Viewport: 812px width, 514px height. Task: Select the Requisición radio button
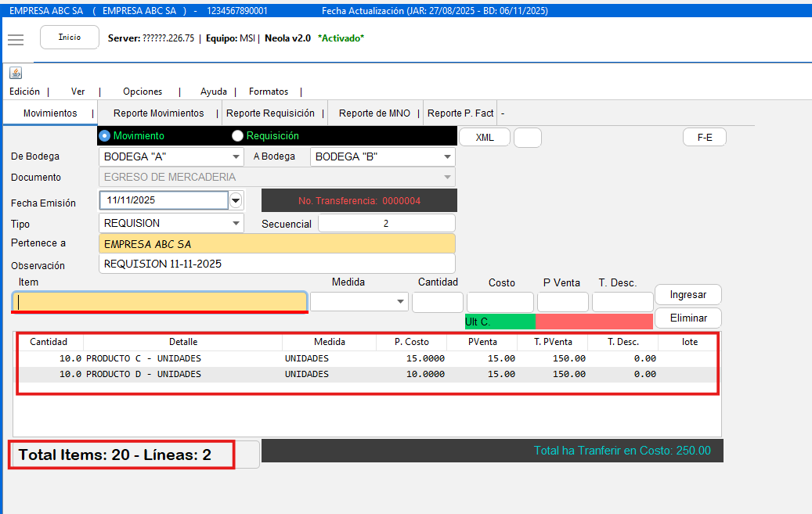coord(237,135)
